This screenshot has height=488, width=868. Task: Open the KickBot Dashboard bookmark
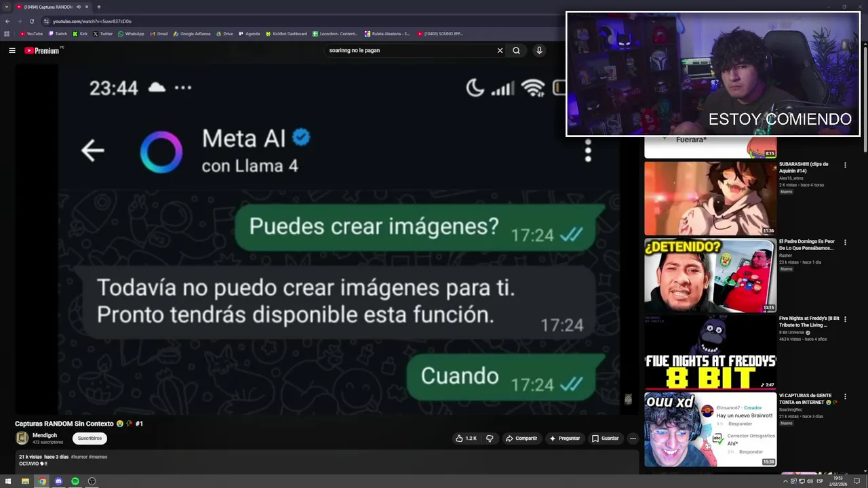[286, 34]
